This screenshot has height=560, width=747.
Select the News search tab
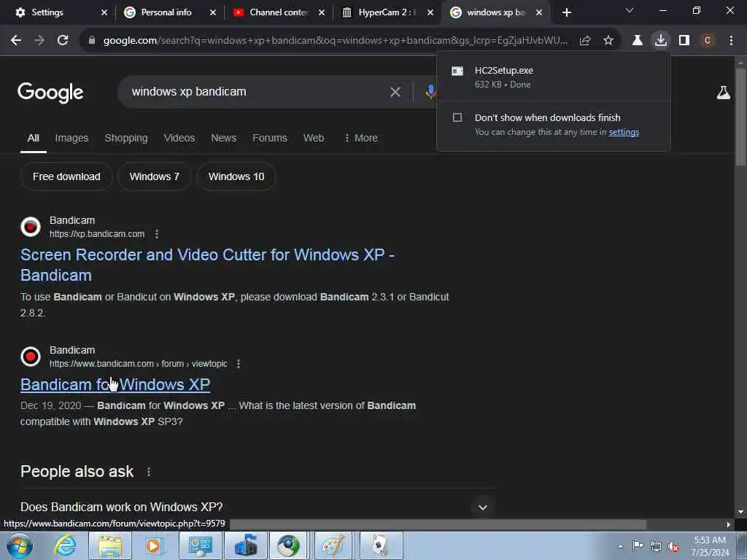[x=223, y=138]
